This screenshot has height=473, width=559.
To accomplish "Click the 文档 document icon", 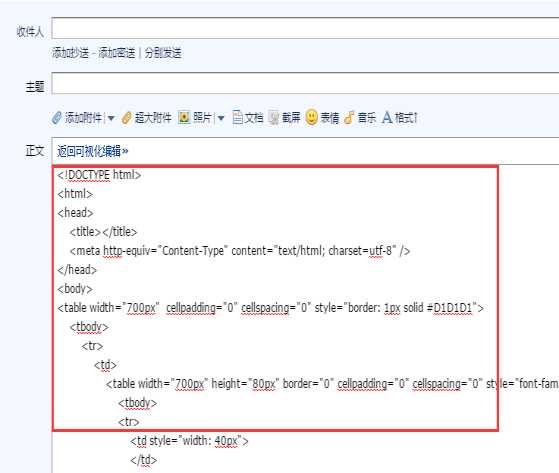I will 237,118.
